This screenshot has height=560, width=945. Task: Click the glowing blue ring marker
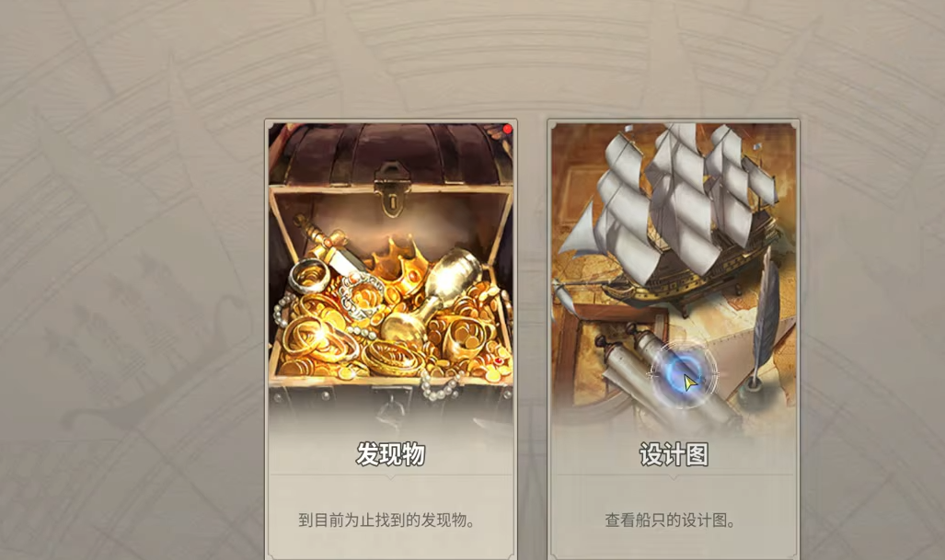point(683,373)
